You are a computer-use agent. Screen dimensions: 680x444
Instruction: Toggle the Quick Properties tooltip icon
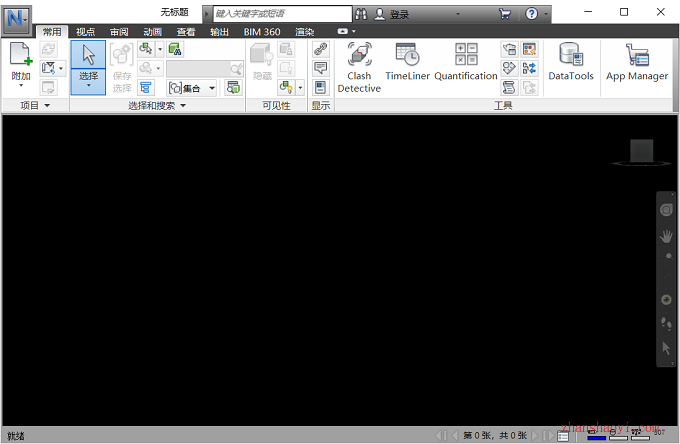click(x=320, y=68)
